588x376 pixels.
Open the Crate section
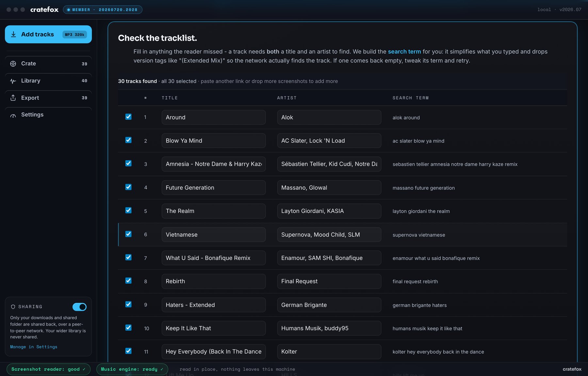click(x=48, y=64)
